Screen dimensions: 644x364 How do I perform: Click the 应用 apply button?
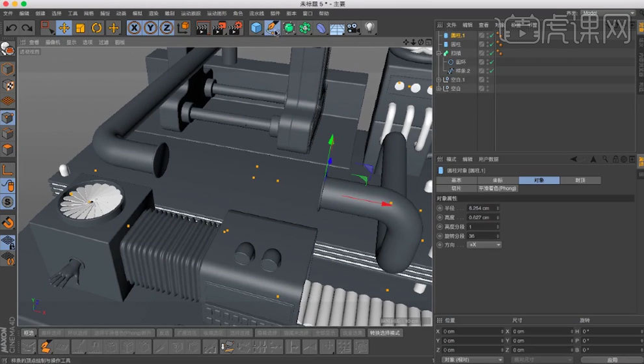(x=611, y=359)
